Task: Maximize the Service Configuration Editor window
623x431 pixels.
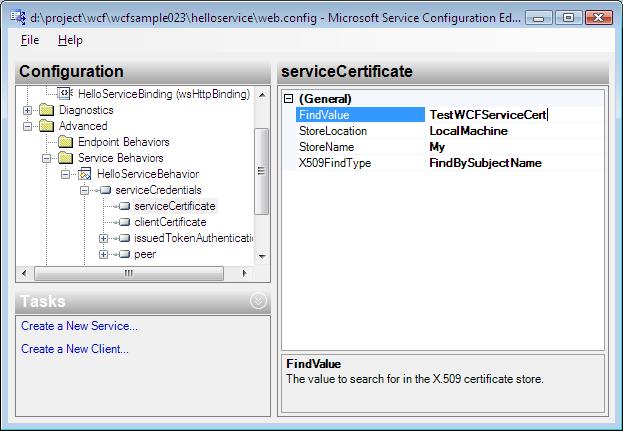Action: (x=569, y=17)
